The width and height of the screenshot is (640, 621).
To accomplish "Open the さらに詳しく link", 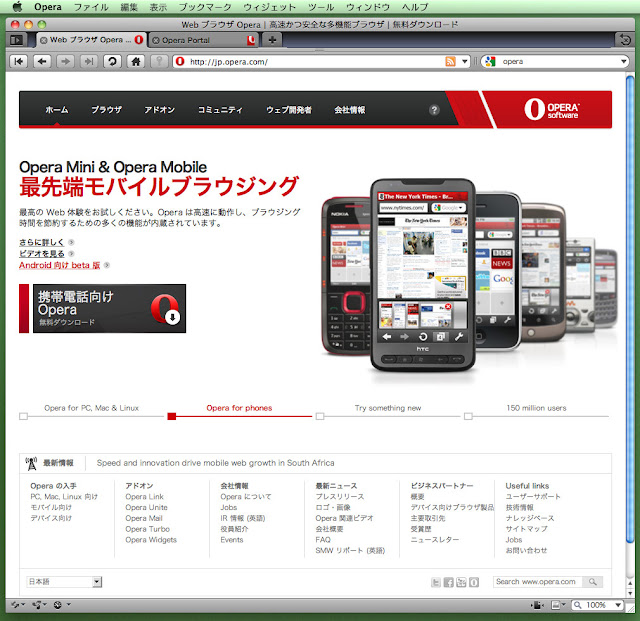I will coord(41,242).
